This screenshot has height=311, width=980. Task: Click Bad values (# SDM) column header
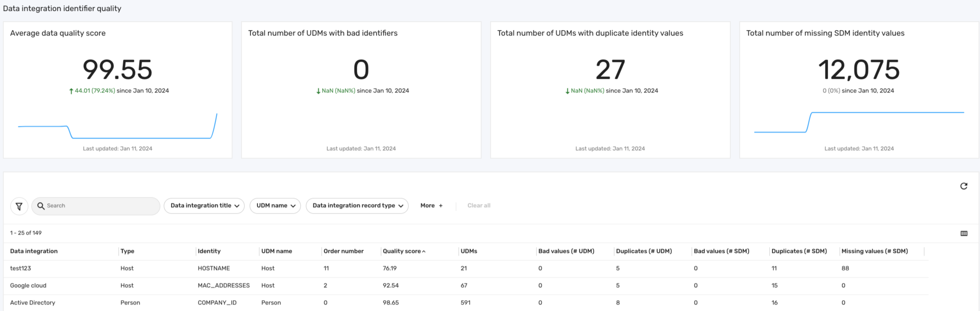[721, 251]
